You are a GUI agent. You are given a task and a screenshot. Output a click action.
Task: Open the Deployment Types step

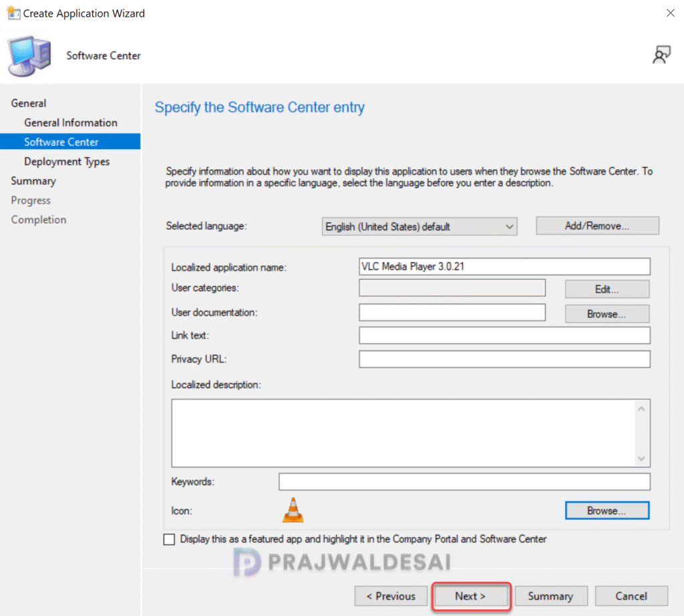(67, 162)
